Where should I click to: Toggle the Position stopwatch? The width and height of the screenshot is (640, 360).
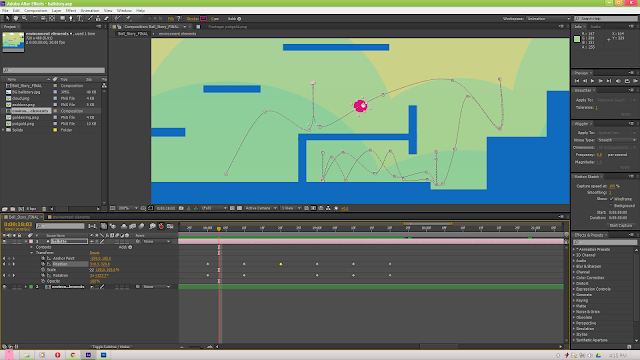[x=43, y=264]
